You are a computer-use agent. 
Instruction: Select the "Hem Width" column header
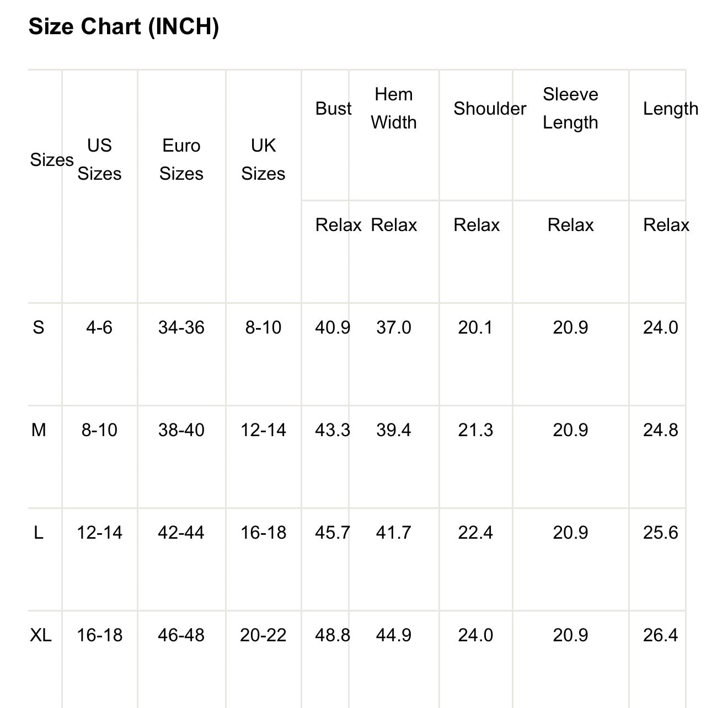[x=393, y=108]
